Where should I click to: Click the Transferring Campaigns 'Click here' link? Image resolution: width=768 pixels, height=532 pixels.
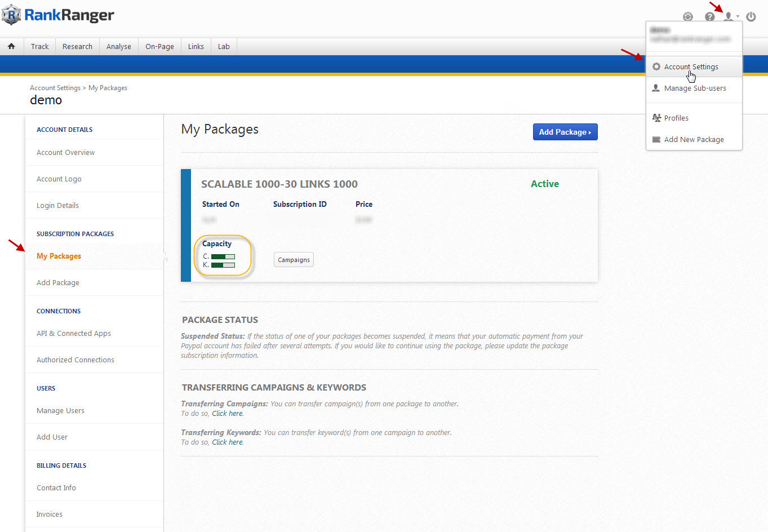coord(228,414)
